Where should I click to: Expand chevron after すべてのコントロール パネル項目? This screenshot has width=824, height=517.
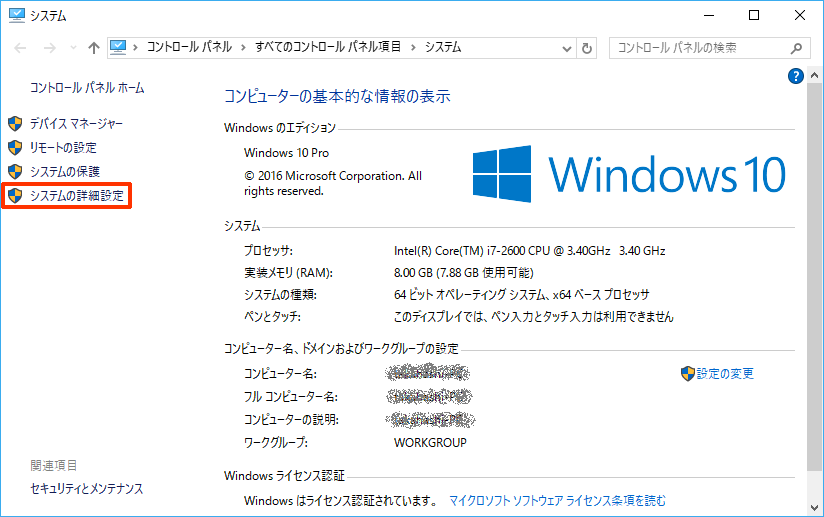tap(413, 48)
